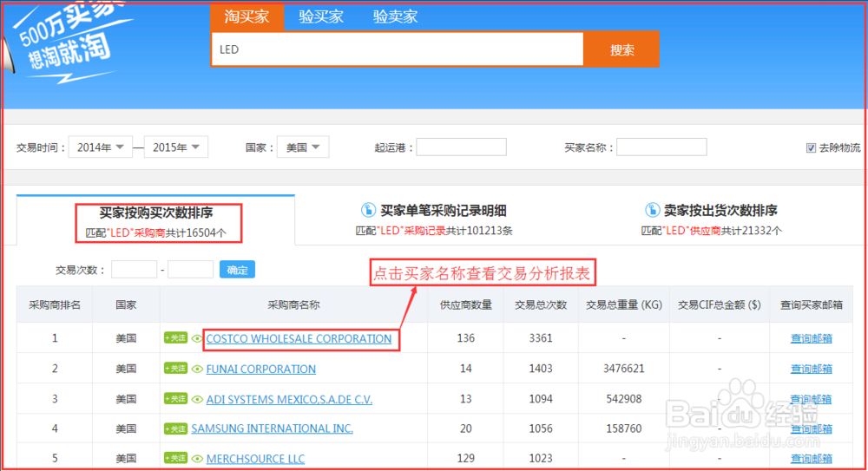Screen dimensions: 868x471
Task: Open the ADI SYSTEMS MEXICO,S.A.DE C.V. link
Action: [x=289, y=400]
